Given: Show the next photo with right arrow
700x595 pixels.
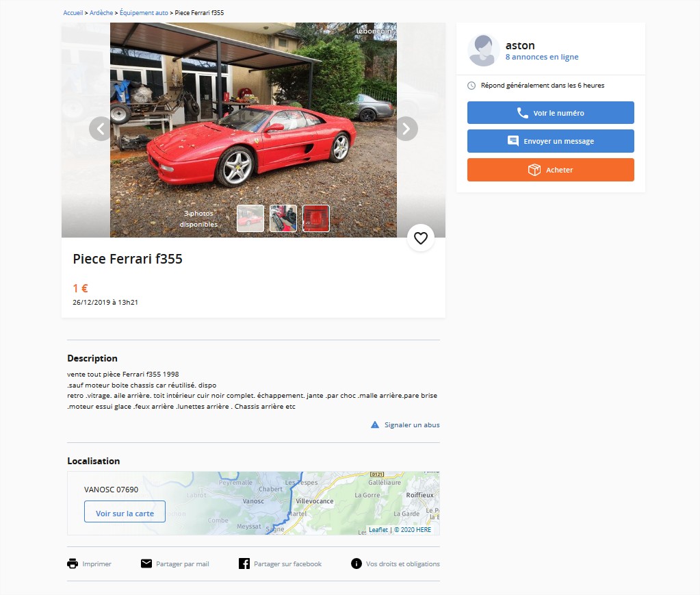Looking at the screenshot, I should [406, 129].
